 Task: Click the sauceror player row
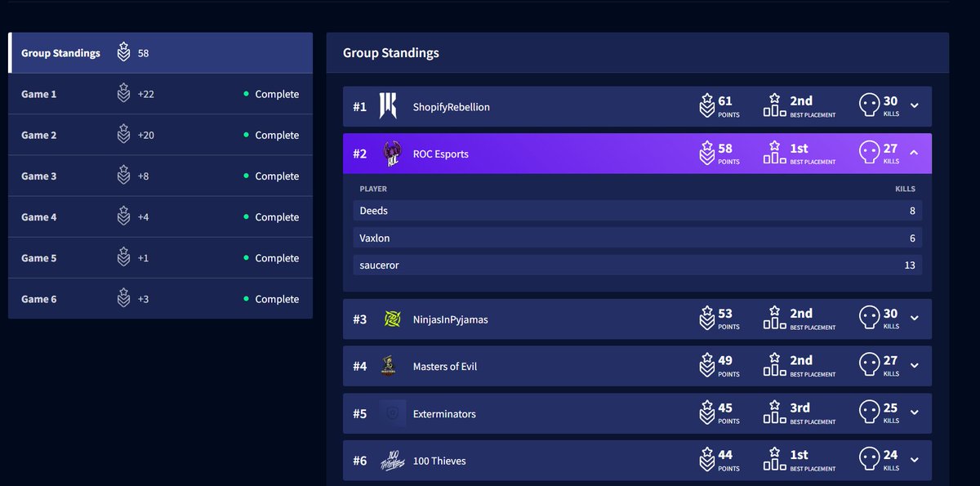638,265
